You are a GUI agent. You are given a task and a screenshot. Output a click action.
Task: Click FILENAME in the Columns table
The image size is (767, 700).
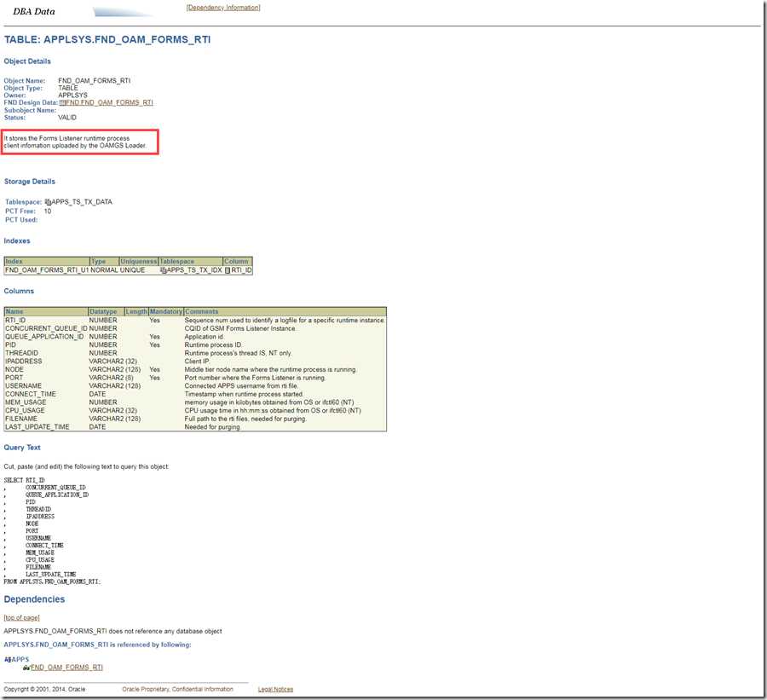click(21, 419)
